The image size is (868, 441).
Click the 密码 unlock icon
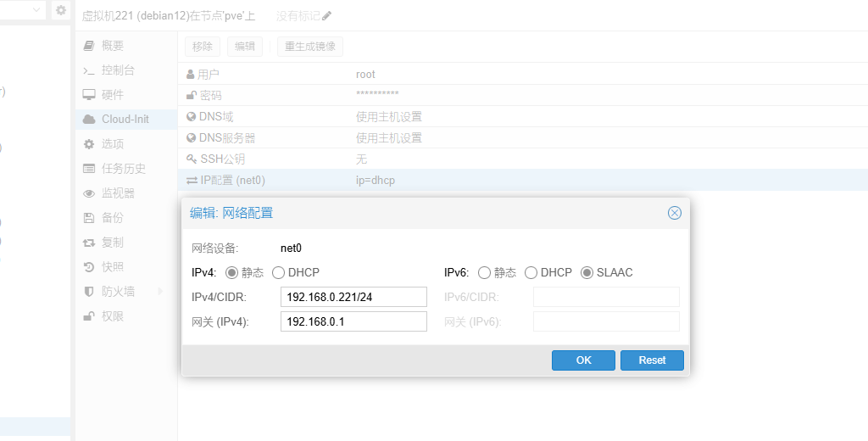click(191, 95)
